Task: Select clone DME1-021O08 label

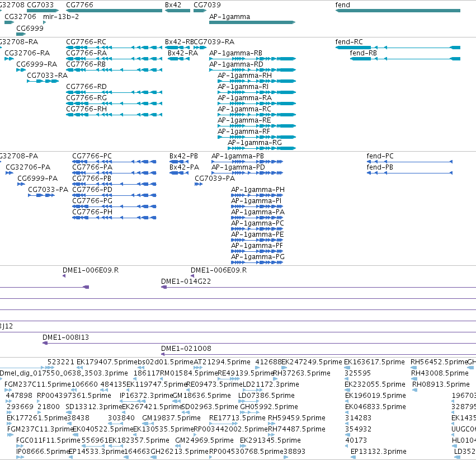Action: click(x=186, y=349)
